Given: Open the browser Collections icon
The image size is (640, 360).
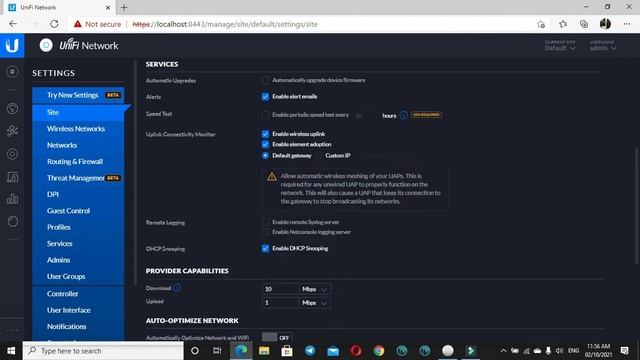Looking at the screenshot, I should (584, 24).
